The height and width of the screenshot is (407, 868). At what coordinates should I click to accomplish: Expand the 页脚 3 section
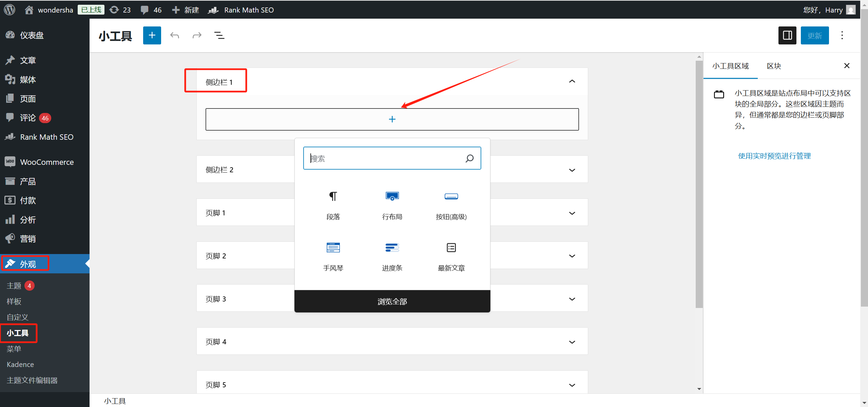point(572,299)
